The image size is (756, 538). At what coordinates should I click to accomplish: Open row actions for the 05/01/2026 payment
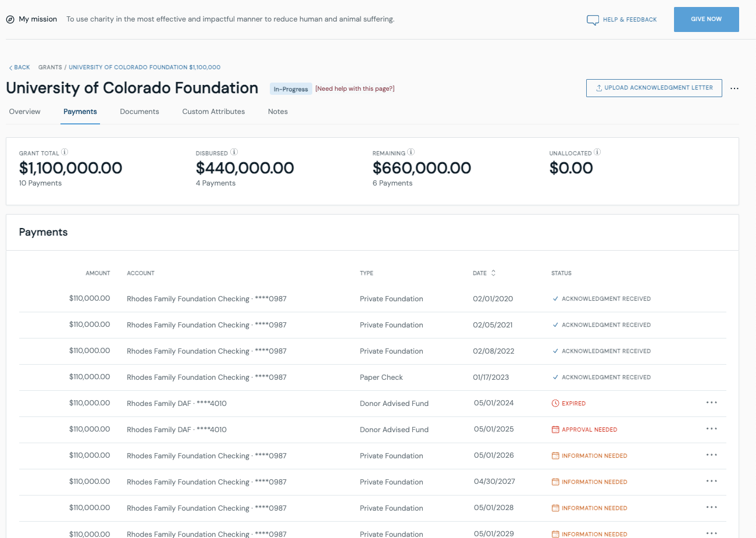(712, 455)
